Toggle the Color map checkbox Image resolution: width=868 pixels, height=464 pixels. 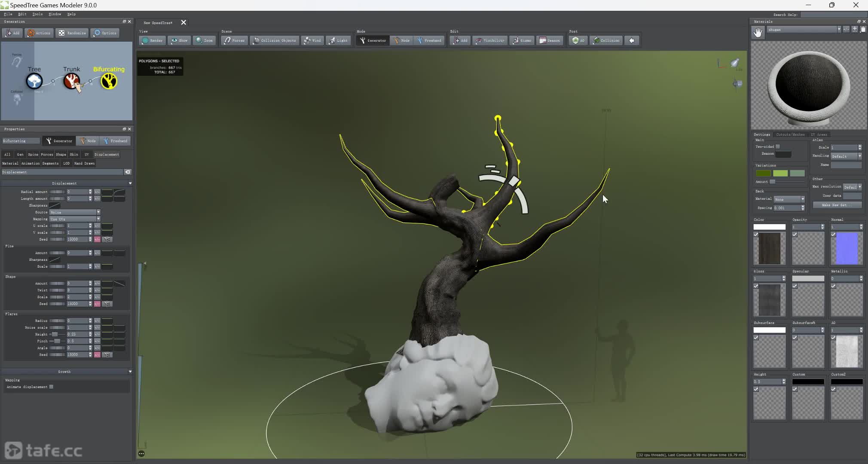[756, 235]
